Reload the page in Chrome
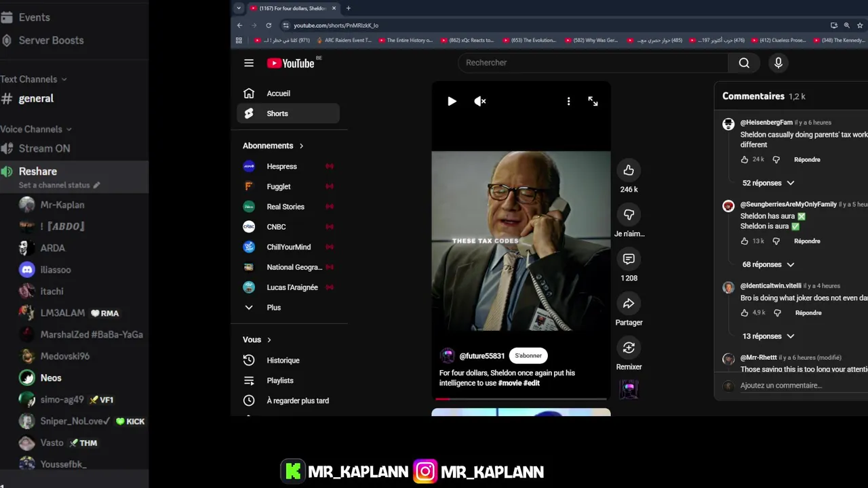 point(269,25)
